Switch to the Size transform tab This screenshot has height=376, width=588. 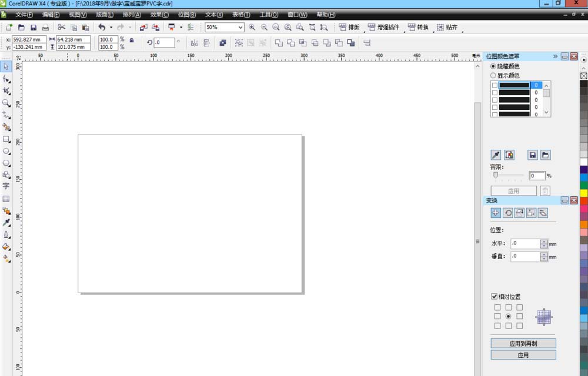(x=531, y=213)
